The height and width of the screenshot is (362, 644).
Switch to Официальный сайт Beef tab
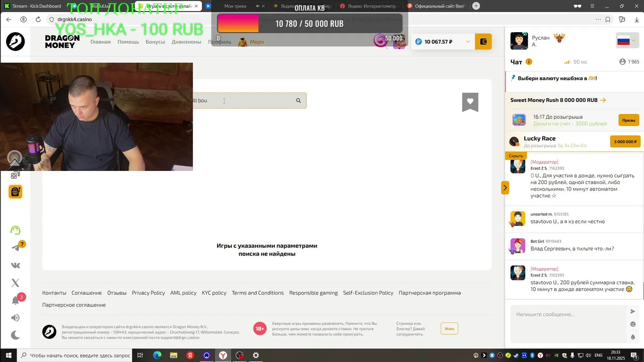point(437,6)
